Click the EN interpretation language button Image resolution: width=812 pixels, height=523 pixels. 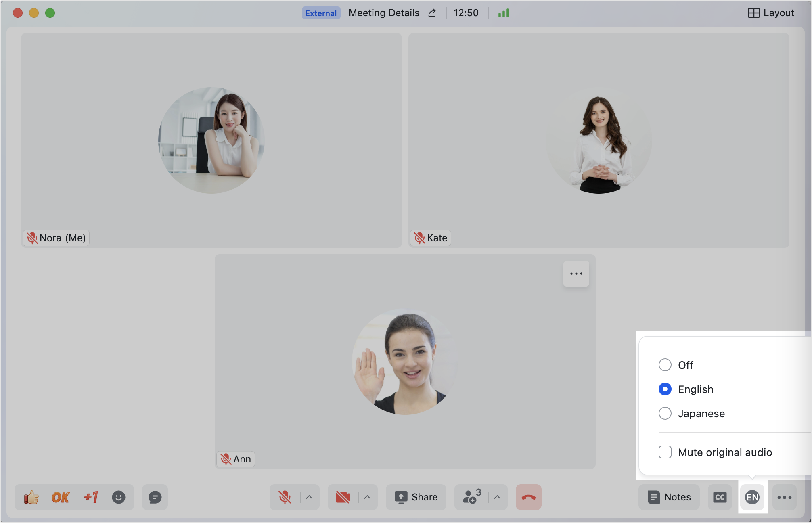click(752, 497)
